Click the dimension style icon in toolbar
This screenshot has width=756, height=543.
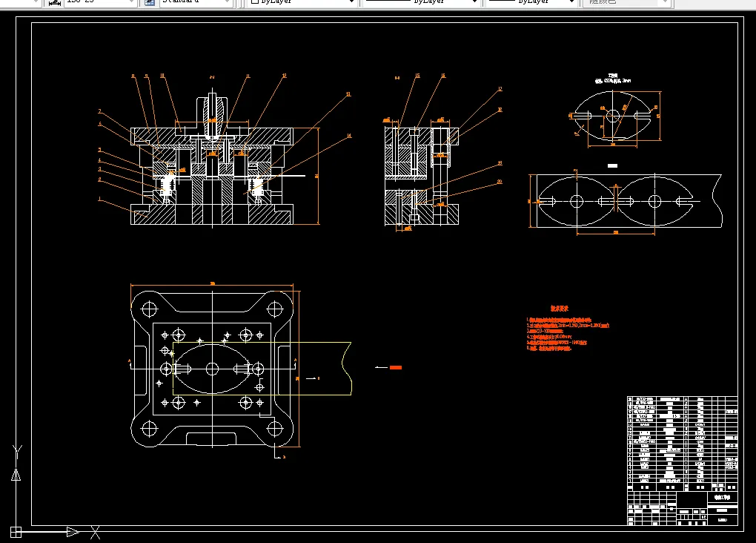pyautogui.click(x=55, y=2)
